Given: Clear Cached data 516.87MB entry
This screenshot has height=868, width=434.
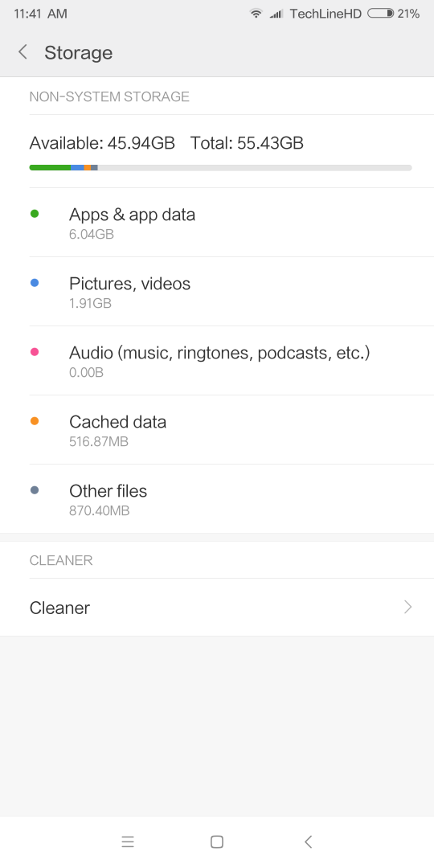Looking at the screenshot, I should pyautogui.click(x=217, y=430).
